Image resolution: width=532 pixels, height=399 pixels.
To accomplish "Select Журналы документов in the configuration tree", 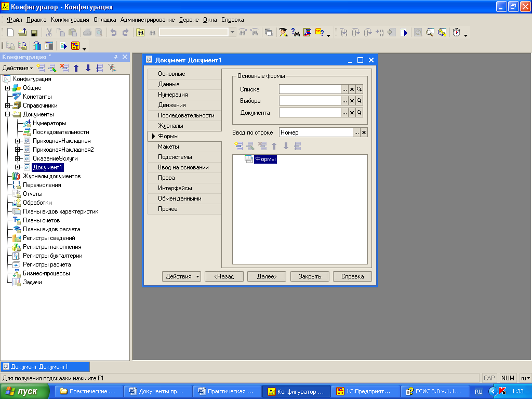I will [x=51, y=176].
